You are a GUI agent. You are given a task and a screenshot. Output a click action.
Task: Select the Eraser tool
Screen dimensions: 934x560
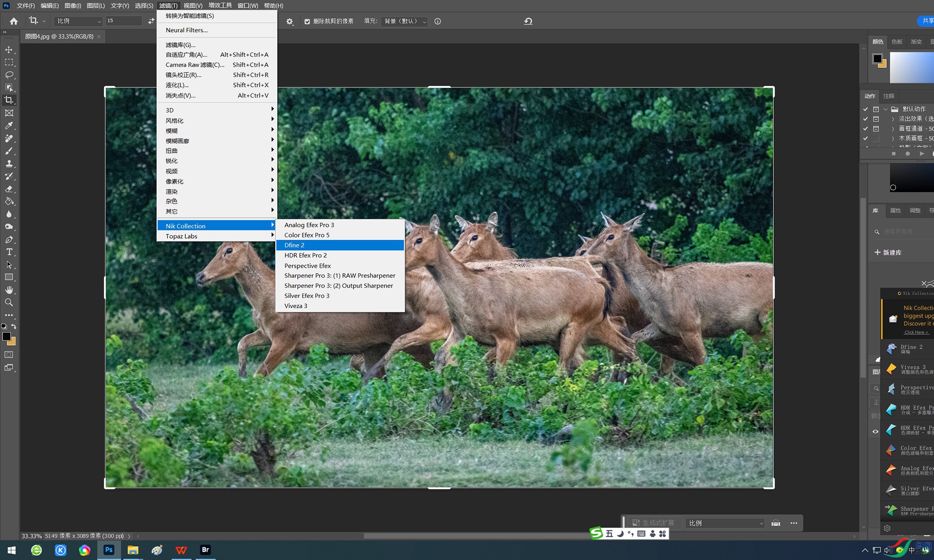[9, 189]
